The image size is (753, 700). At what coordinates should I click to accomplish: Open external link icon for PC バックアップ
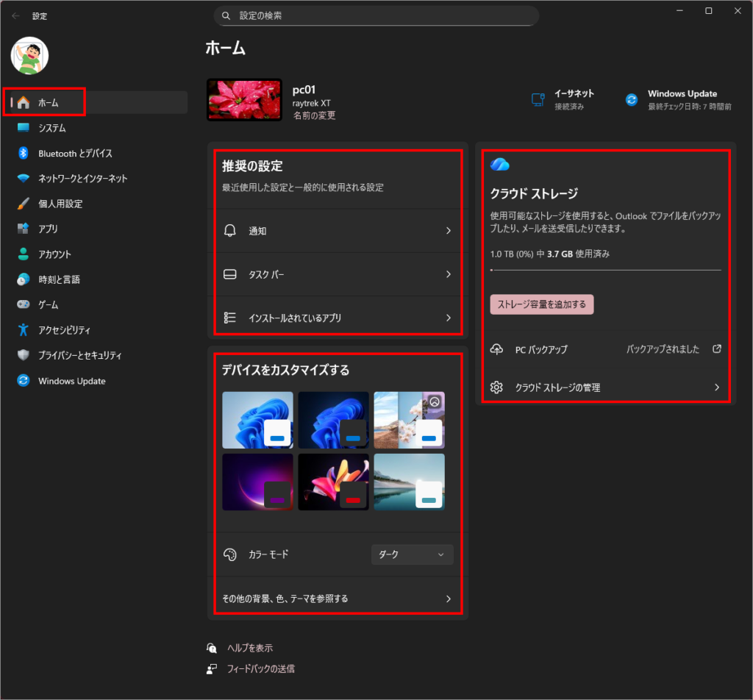(717, 349)
